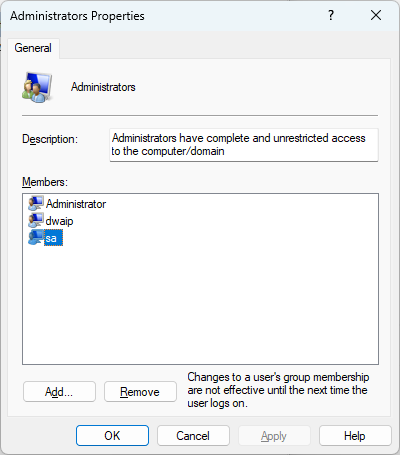Click the dwaip user icon

click(x=36, y=220)
